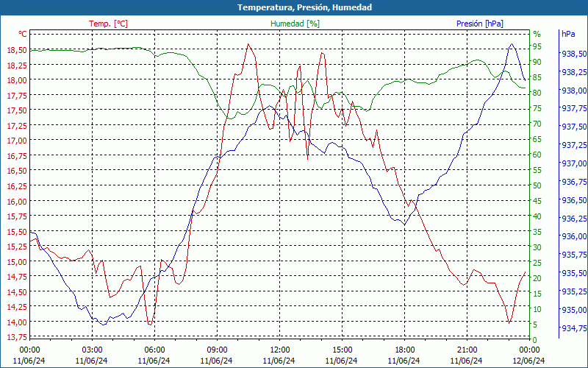Click the 21:00 time axis label
Image resolution: width=588 pixels, height=368 pixels.
[x=467, y=351]
